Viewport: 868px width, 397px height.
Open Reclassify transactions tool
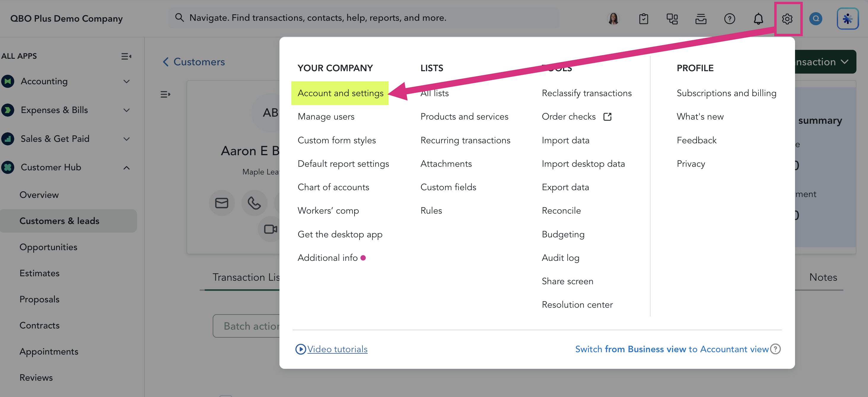[x=587, y=93]
